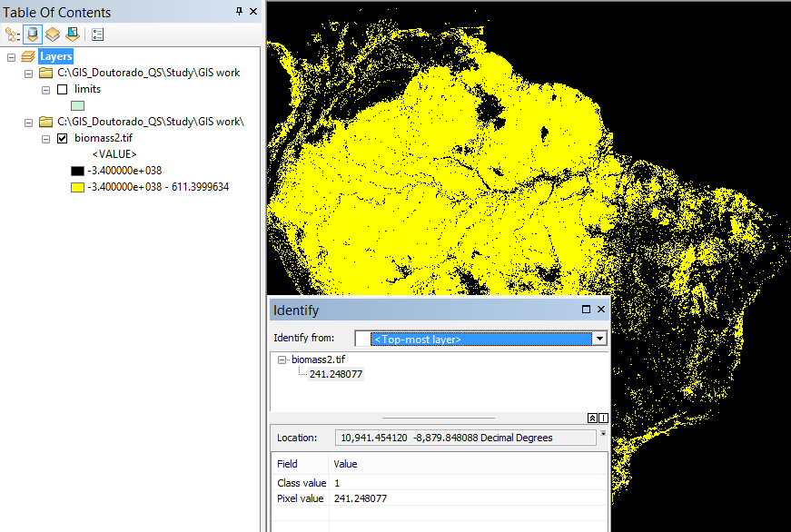
Task: Click the collapse arrow in Identify window
Action: pyautogui.click(x=590, y=418)
